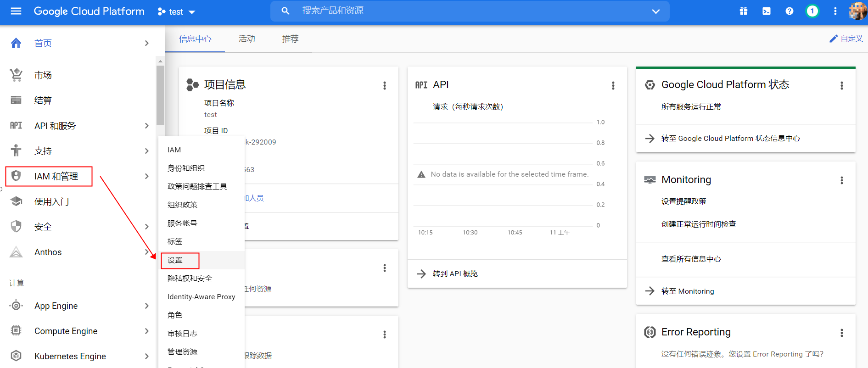868x368 pixels.
Task: Activate Cloud Shell terminal icon
Action: (767, 11)
